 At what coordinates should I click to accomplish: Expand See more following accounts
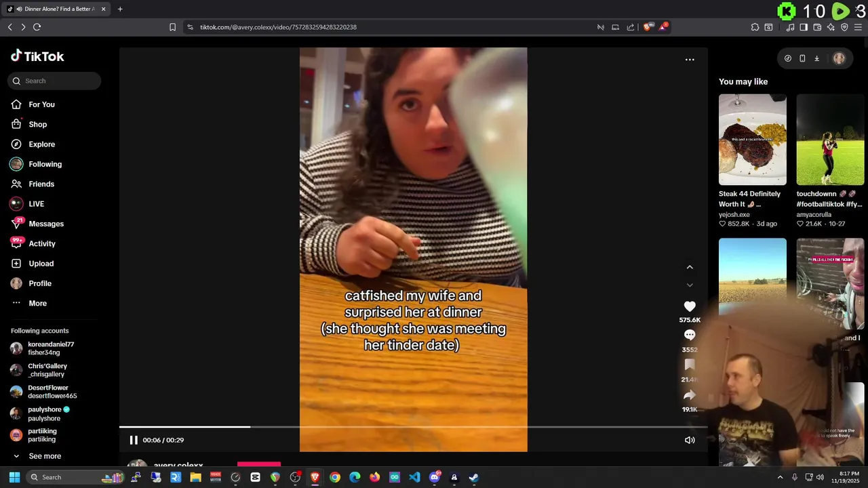[x=45, y=456]
